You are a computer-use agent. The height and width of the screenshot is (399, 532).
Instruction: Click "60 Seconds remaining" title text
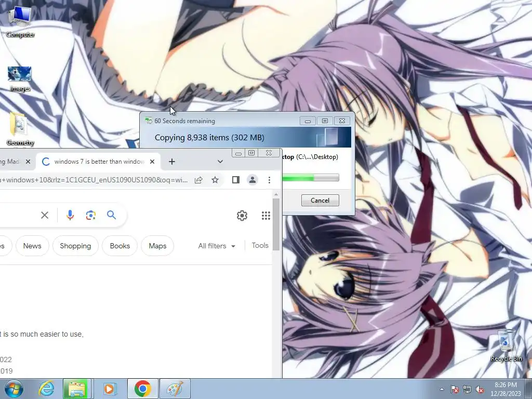pos(184,121)
